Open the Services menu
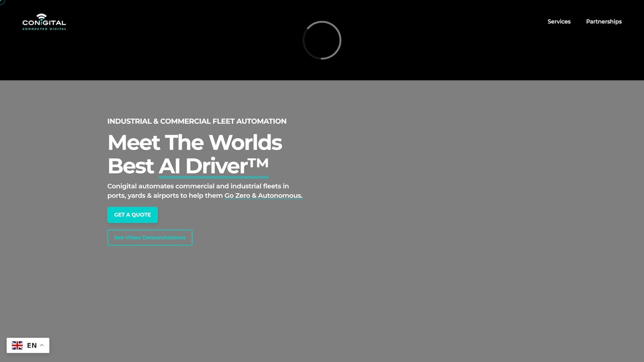Screen dimensions: 644x362 tap(559, 21)
